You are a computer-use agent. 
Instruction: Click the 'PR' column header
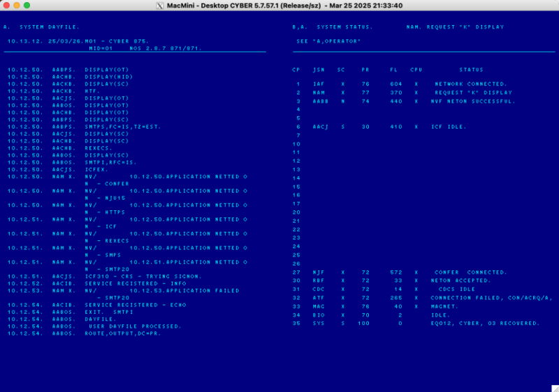pyautogui.click(x=365, y=70)
